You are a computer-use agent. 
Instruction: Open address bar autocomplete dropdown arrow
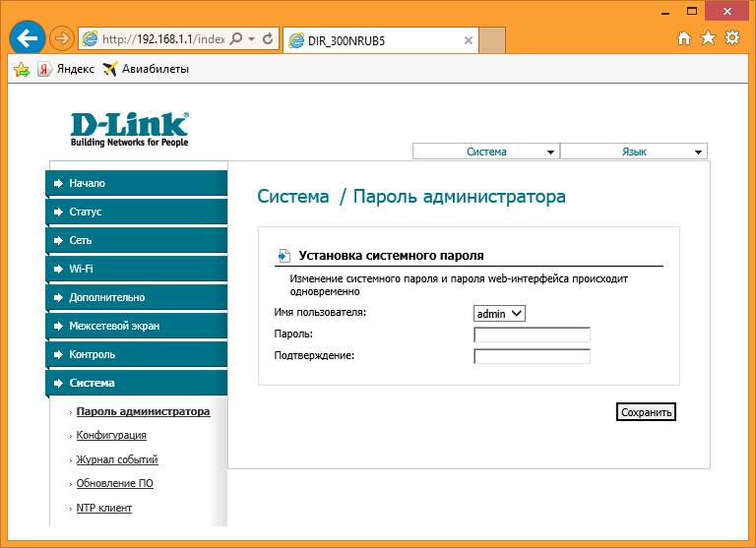click(252, 39)
